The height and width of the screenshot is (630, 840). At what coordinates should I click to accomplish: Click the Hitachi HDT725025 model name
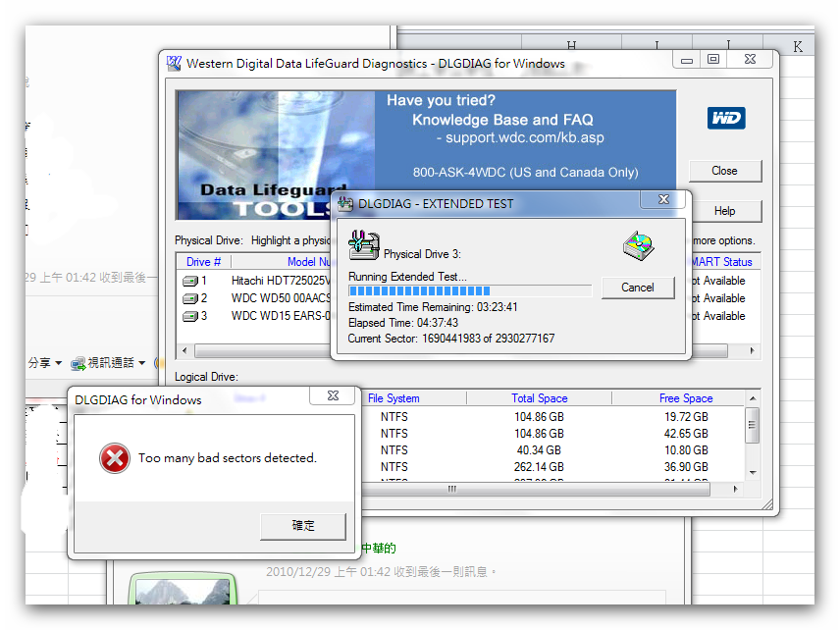click(x=282, y=281)
